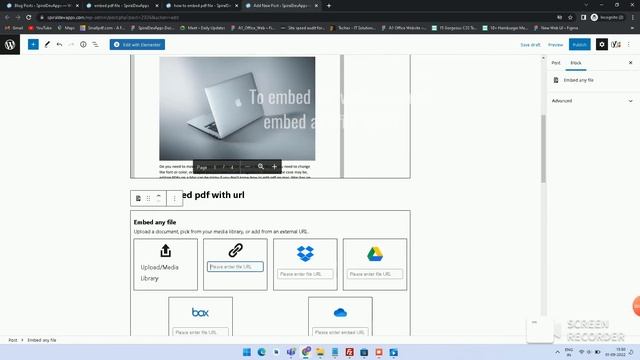Click Edit with Elementor button
Screen dimensions: 640x360
point(137,44)
